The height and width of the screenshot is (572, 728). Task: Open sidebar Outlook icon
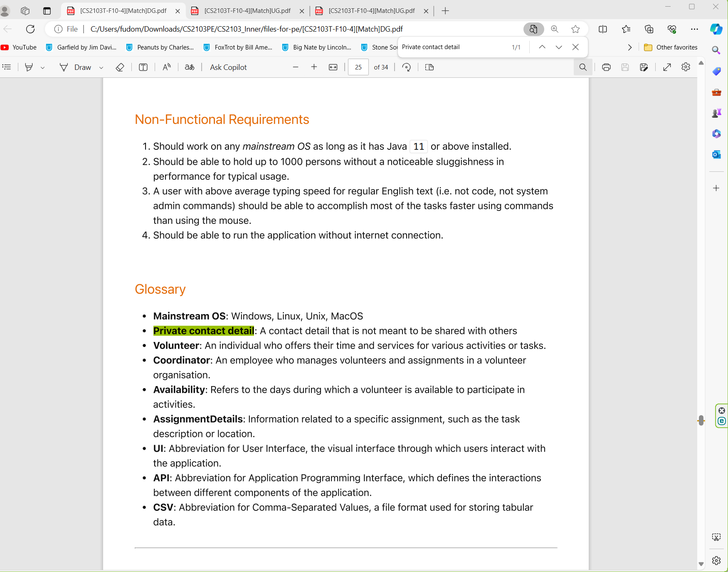(x=716, y=154)
